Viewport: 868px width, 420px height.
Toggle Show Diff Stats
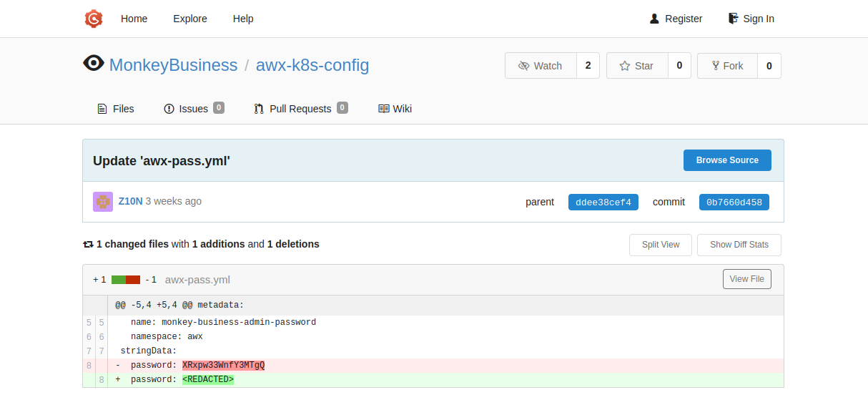pyautogui.click(x=739, y=244)
